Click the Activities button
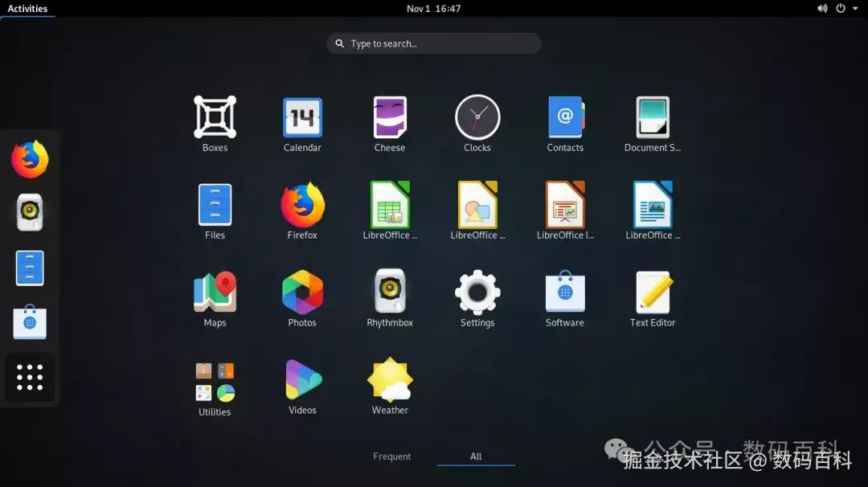The height and width of the screenshot is (487, 868). pos(27,8)
